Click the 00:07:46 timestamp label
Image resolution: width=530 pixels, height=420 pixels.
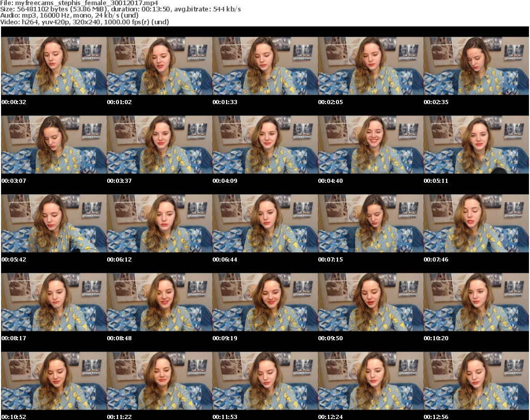(436, 259)
